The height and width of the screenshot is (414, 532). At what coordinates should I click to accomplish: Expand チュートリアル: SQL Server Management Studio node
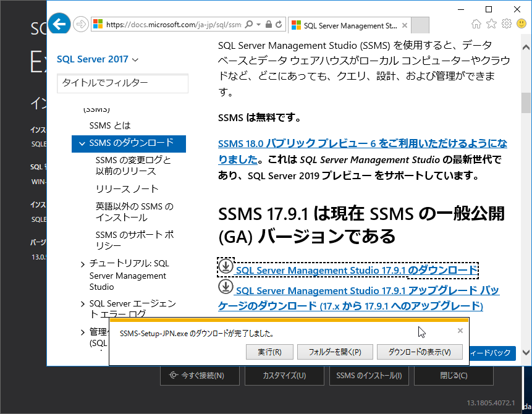(x=83, y=264)
